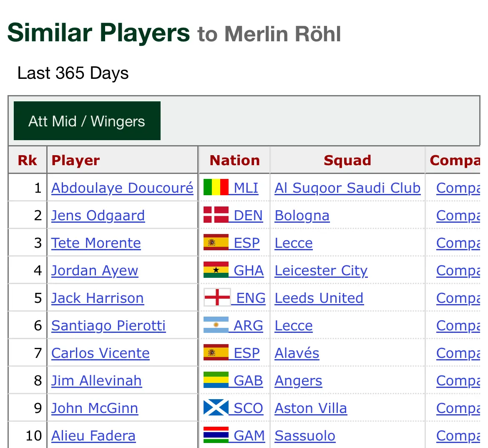
Task: Sort table by Player column header
Action: pyautogui.click(x=75, y=161)
